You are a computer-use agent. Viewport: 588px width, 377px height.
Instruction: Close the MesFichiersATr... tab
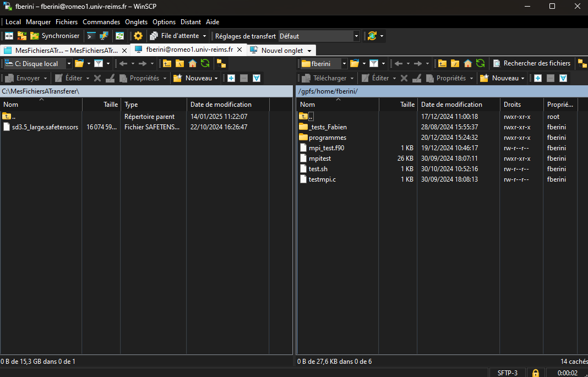click(124, 51)
